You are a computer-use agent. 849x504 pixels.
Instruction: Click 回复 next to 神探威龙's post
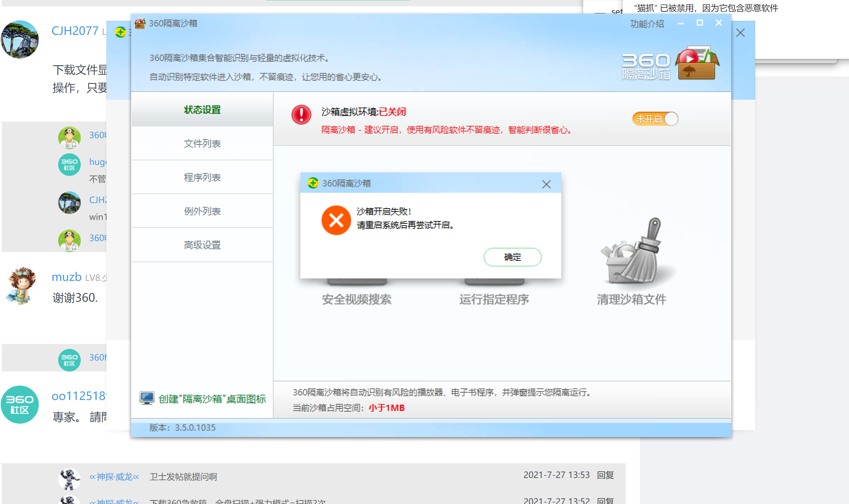(x=606, y=475)
